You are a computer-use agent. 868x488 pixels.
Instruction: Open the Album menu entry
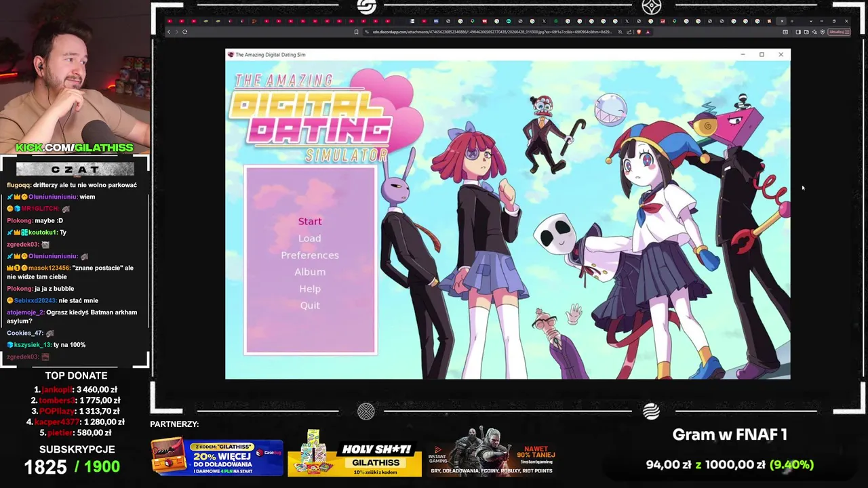pyautogui.click(x=310, y=272)
